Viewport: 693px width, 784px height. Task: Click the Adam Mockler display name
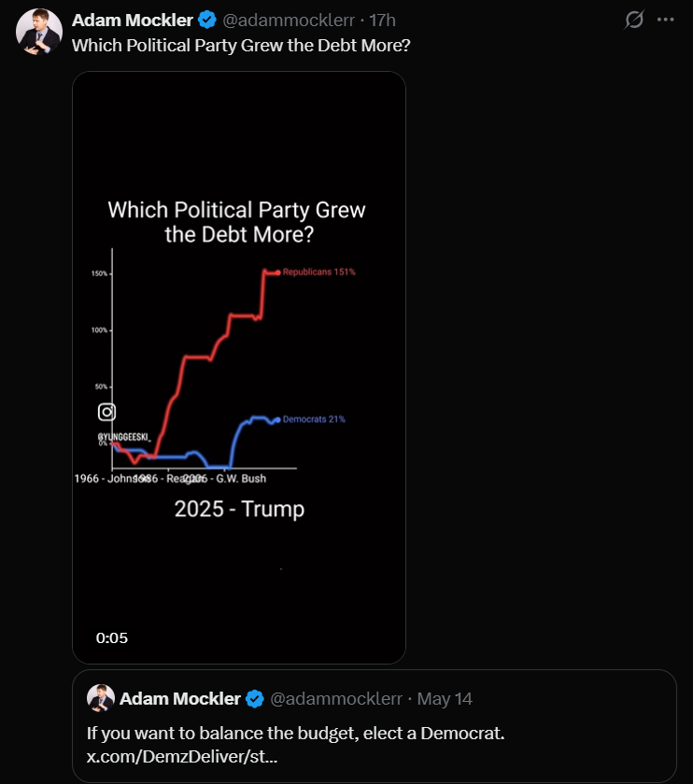coord(133,20)
